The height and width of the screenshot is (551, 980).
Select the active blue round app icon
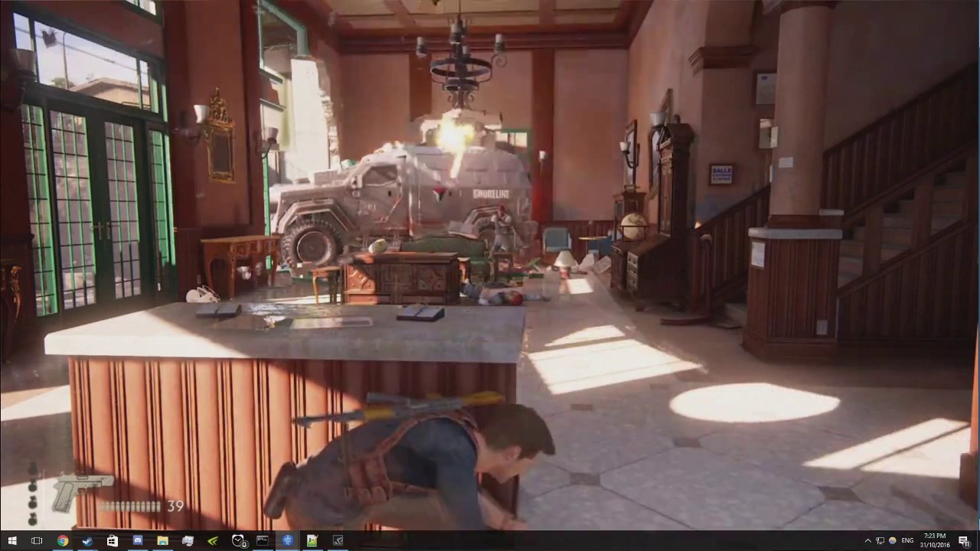[287, 540]
